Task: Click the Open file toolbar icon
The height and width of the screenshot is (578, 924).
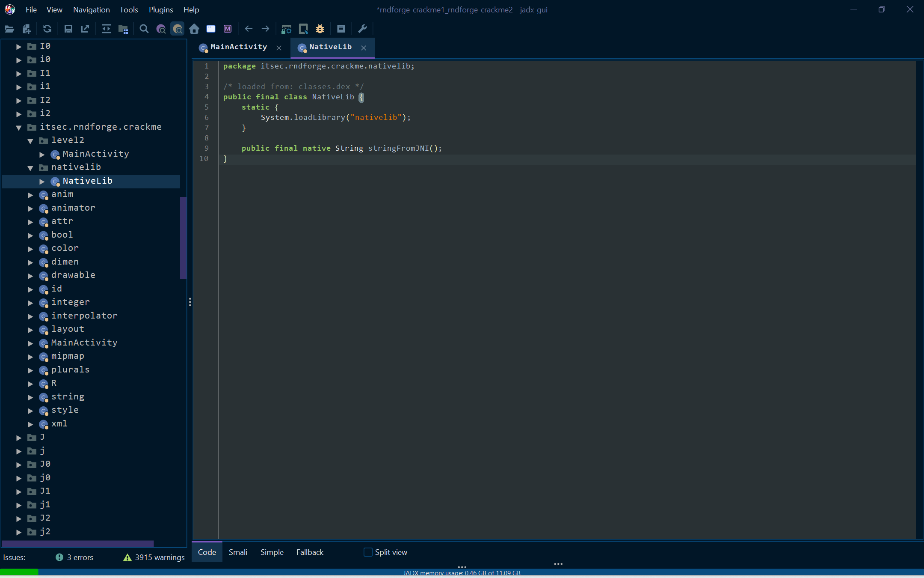Action: [x=9, y=29]
